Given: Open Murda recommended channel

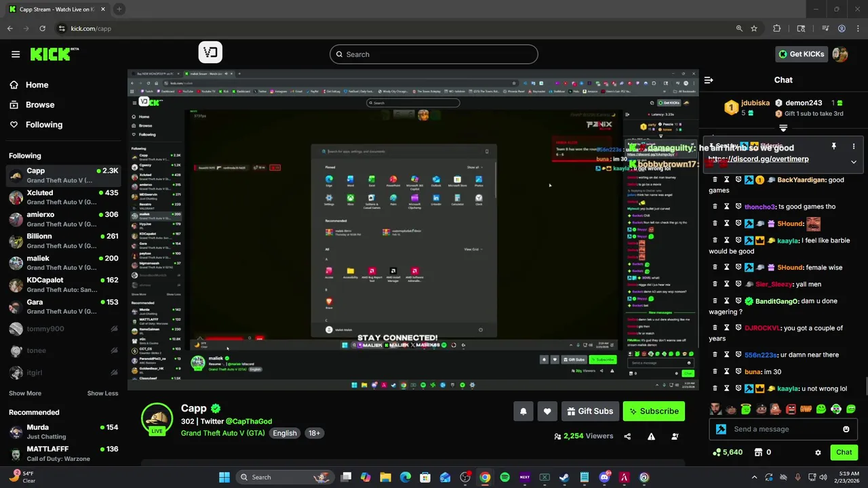Looking at the screenshot, I should coord(64,432).
